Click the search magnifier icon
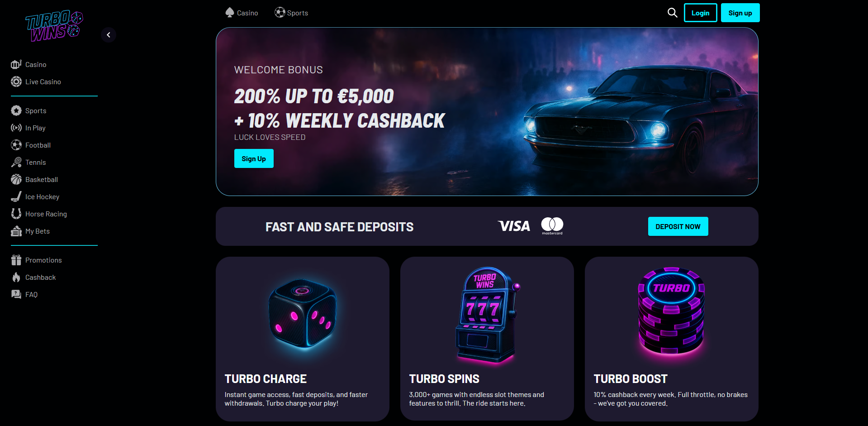 click(x=673, y=13)
